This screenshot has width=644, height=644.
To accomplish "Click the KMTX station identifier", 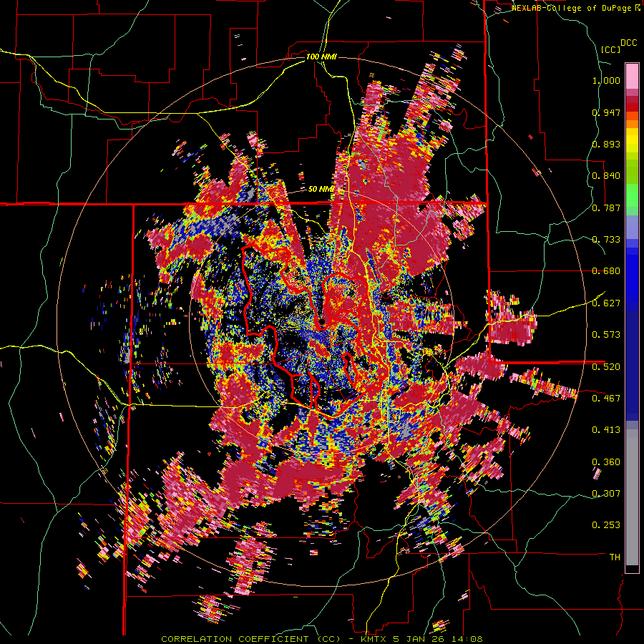I will [x=374, y=639].
